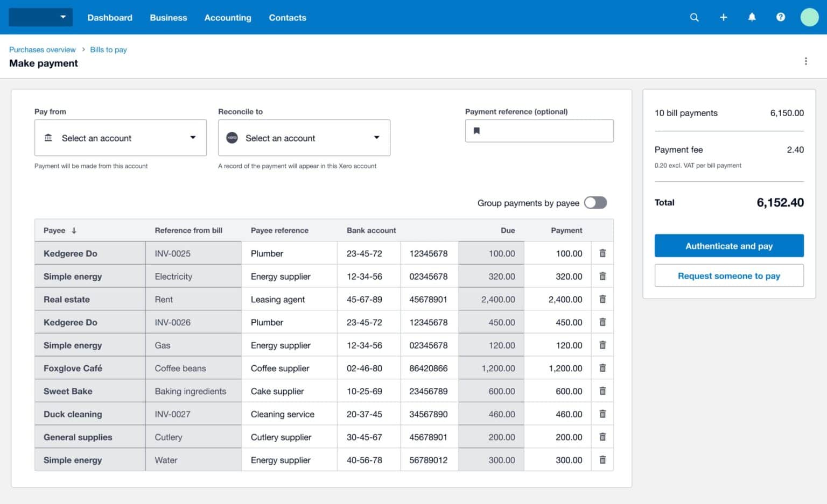Open the help question mark icon
The image size is (827, 504).
(780, 17)
